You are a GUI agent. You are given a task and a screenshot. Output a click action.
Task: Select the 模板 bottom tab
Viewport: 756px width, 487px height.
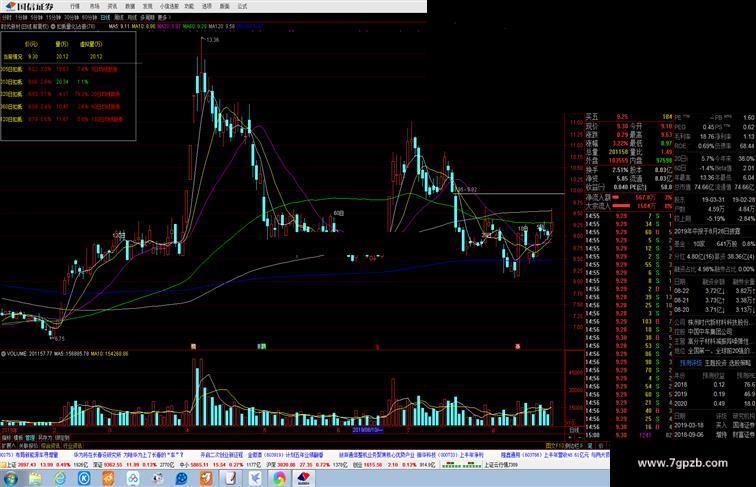(x=18, y=438)
